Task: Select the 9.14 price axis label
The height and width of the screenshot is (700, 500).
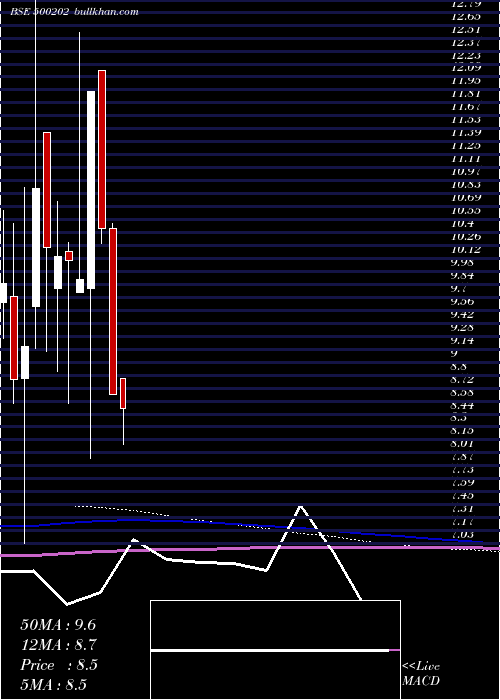Action: click(x=462, y=340)
